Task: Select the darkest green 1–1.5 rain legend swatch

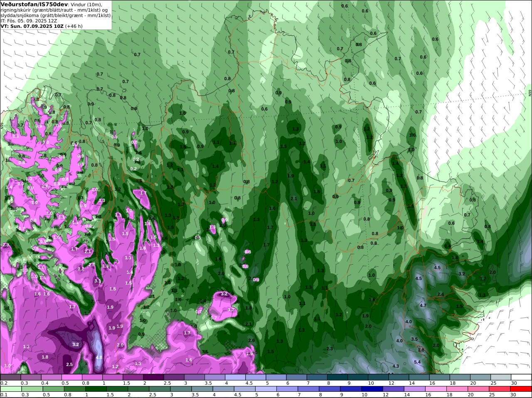Action: 96,389
